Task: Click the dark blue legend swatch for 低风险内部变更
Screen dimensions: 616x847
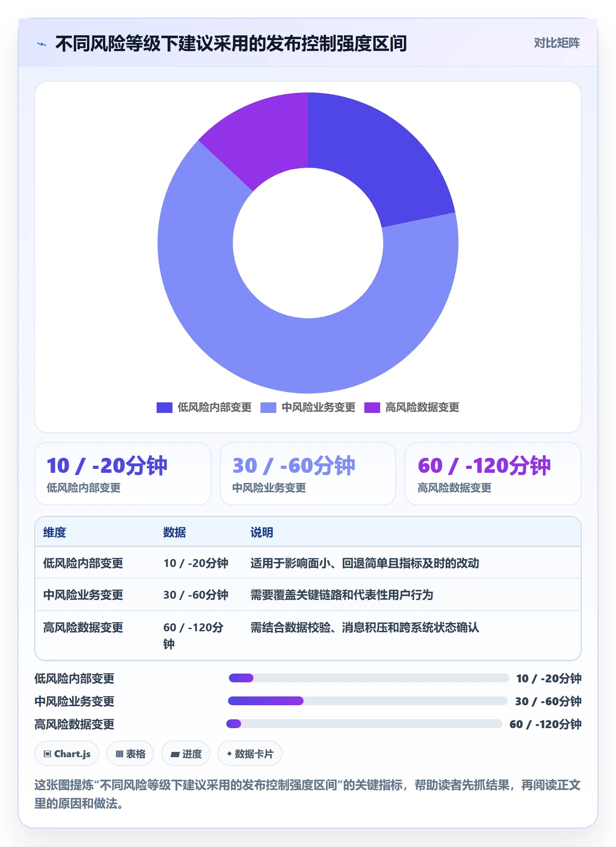Action: [164, 408]
